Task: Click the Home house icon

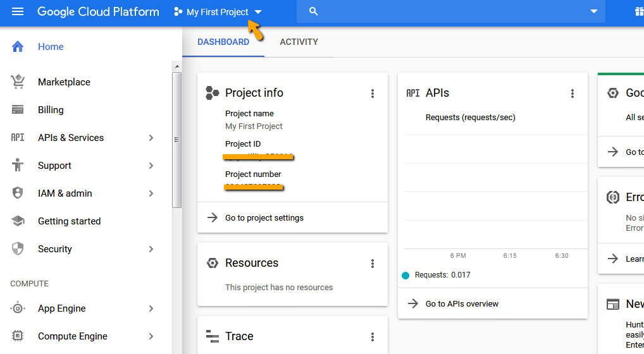Action: click(x=18, y=46)
